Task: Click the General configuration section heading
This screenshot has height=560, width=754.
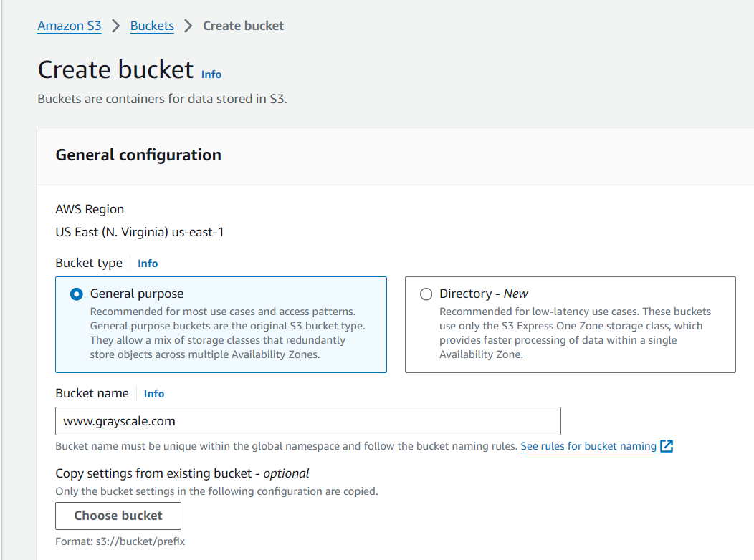Action: click(138, 155)
